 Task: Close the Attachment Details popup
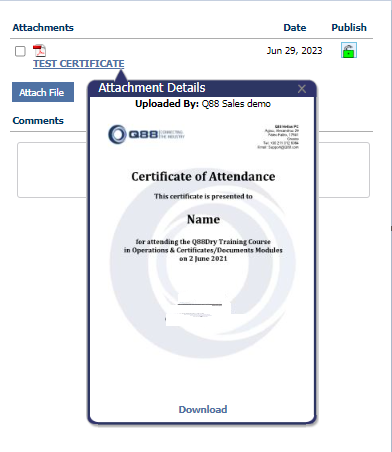click(302, 89)
